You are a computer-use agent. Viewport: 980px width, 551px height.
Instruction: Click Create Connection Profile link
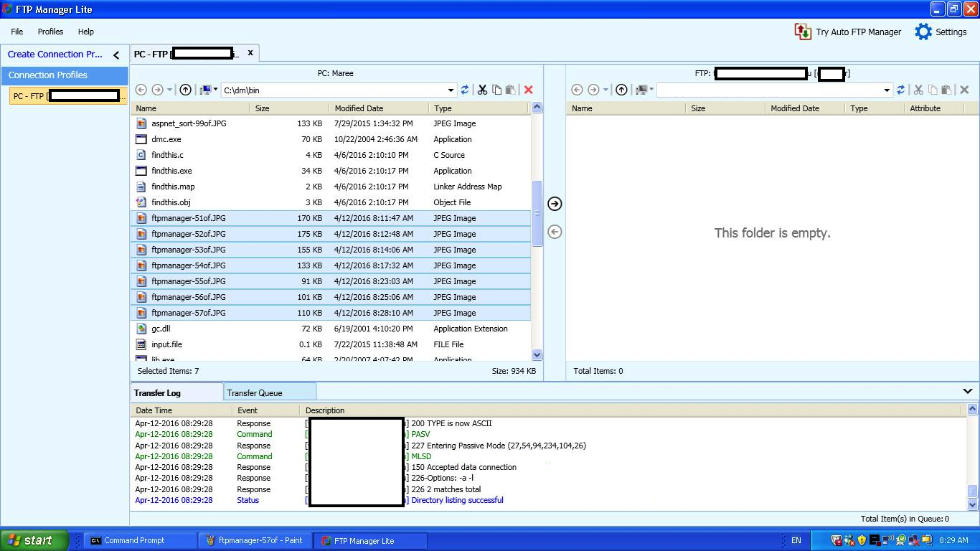pos(55,55)
